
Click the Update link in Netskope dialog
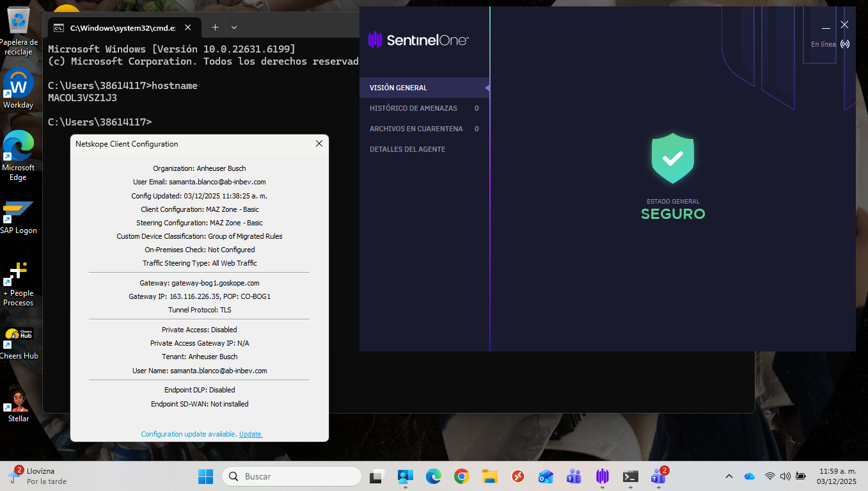251,434
